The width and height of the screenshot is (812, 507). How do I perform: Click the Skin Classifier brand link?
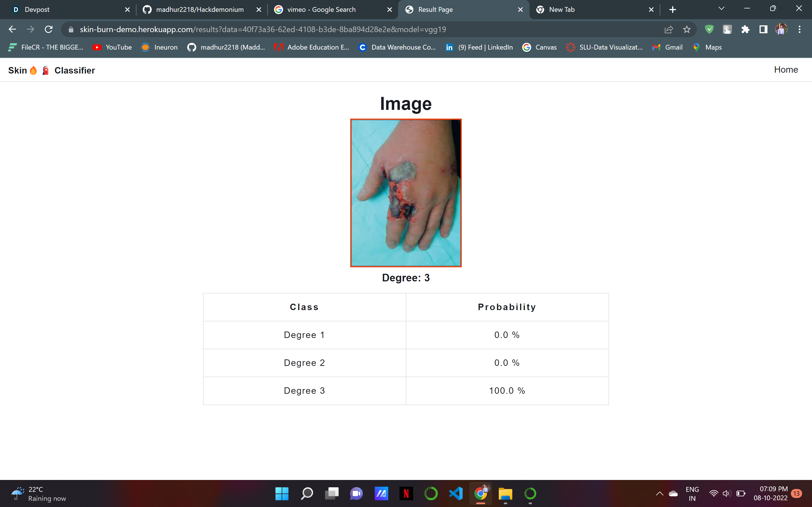[x=52, y=70]
